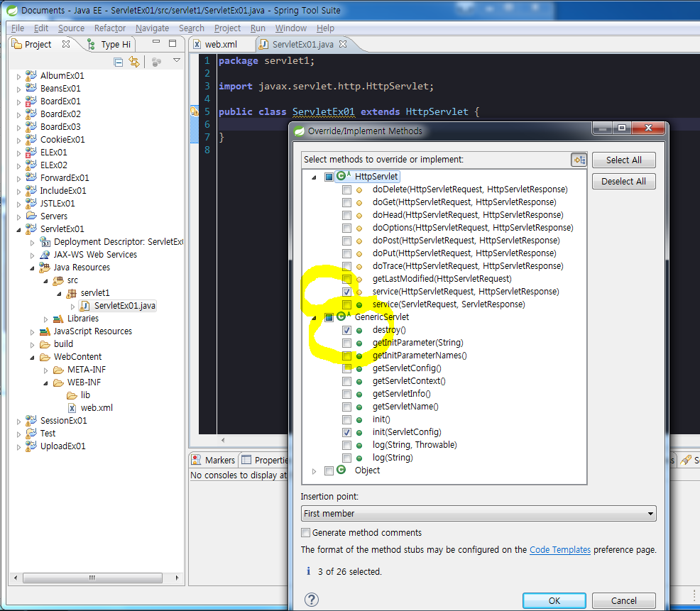700x611 pixels.
Task: Open the File menu
Action: (18, 28)
